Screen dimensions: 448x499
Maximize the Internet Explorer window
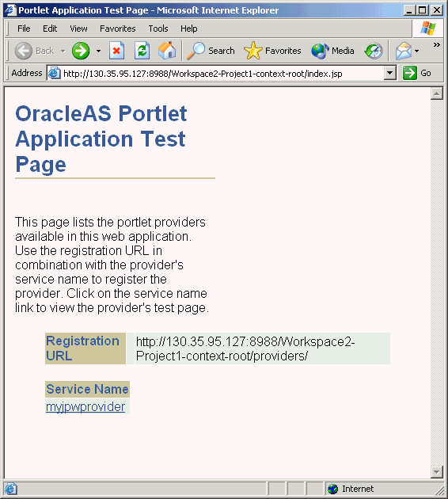[x=423, y=10]
